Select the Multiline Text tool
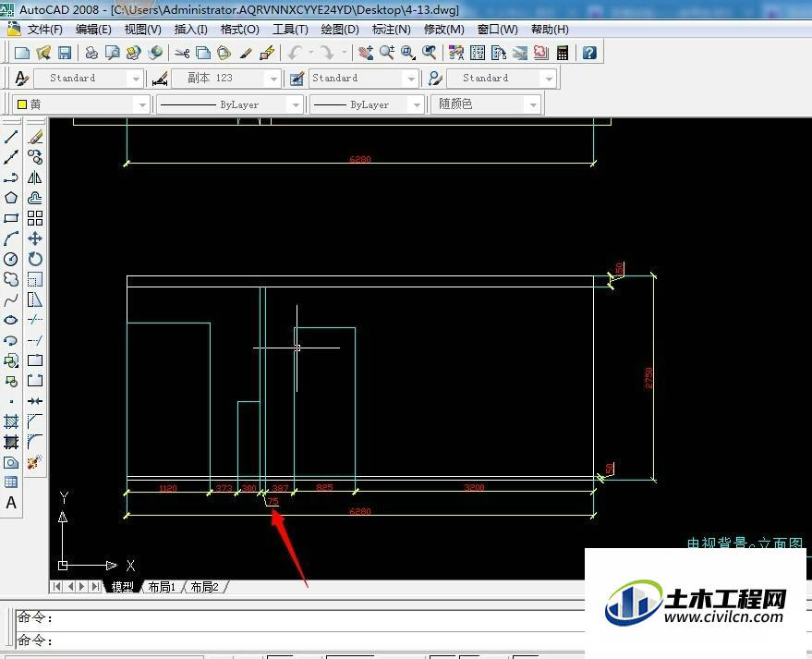The width and height of the screenshot is (812, 659). 11,503
